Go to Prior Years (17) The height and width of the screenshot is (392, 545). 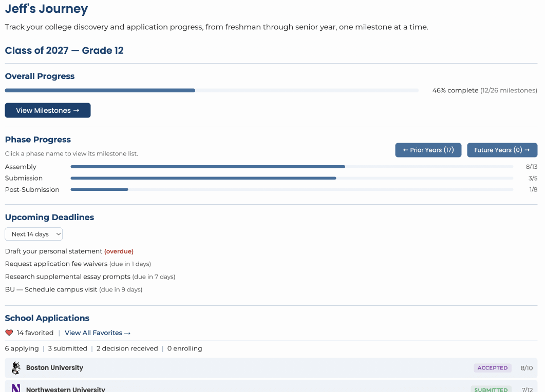[428, 150]
